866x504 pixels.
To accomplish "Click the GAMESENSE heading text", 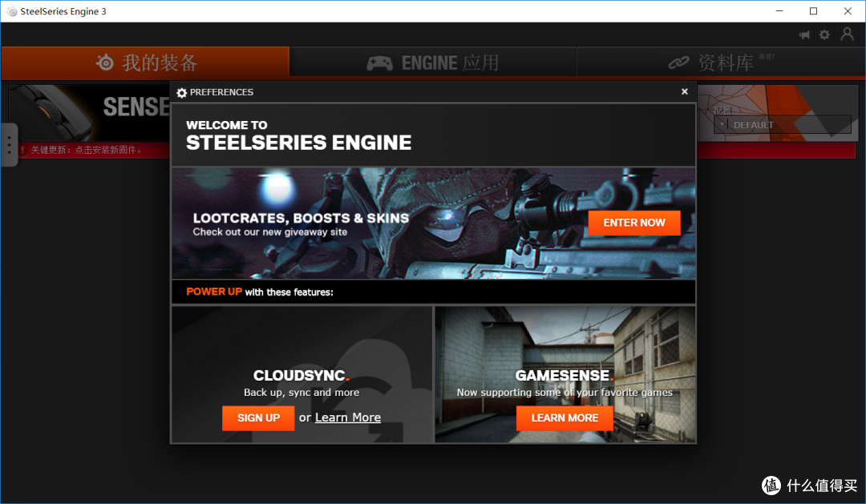I will coord(565,375).
